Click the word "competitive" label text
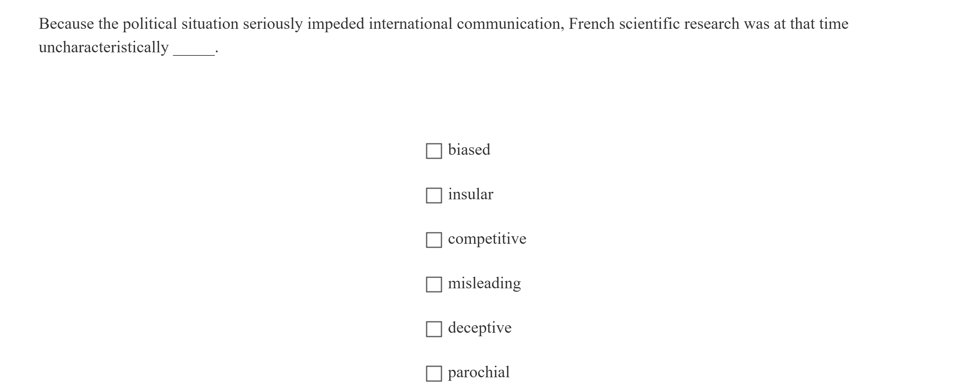The image size is (980, 392). pyautogui.click(x=486, y=238)
